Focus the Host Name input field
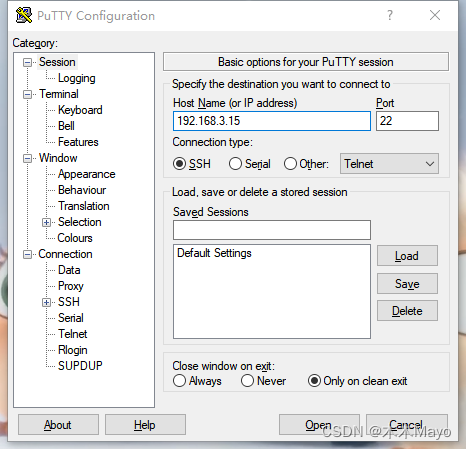Viewport: 466px width, 449px height. (x=272, y=121)
